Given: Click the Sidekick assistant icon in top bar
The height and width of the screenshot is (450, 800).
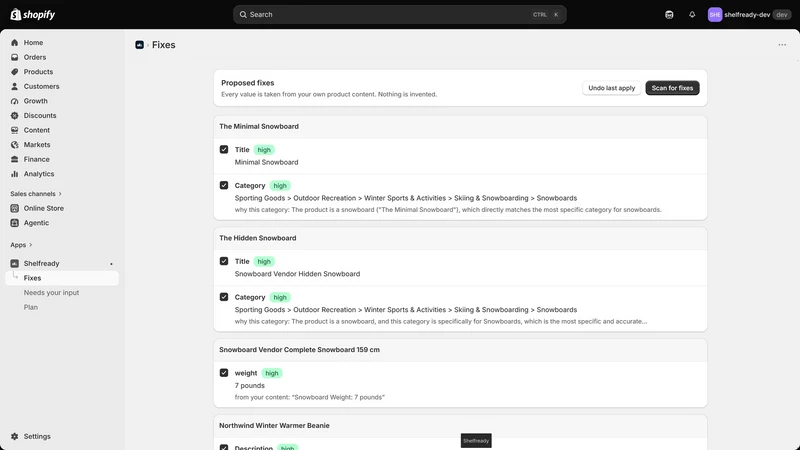Looking at the screenshot, I should point(669,15).
